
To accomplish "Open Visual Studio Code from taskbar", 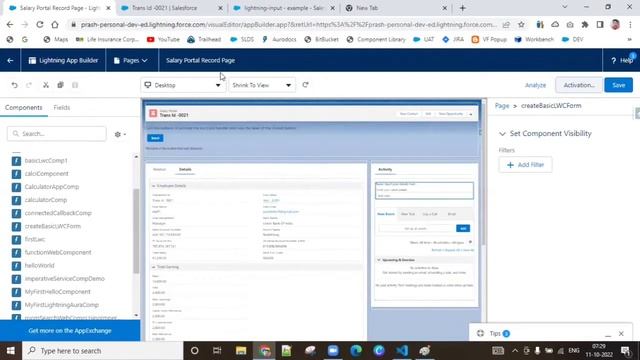I will [402, 351].
